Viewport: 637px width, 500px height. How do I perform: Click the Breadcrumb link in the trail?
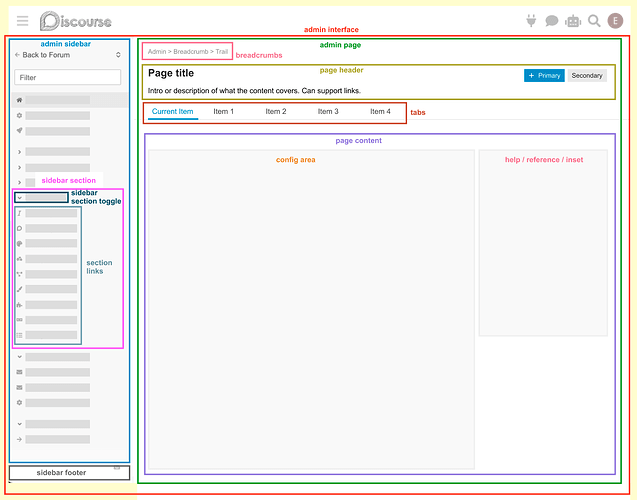(191, 52)
